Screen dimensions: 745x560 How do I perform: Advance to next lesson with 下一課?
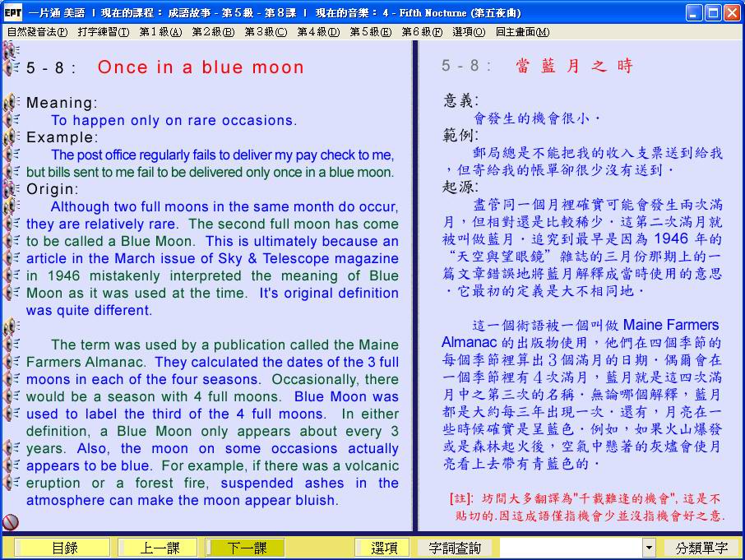click(246, 548)
